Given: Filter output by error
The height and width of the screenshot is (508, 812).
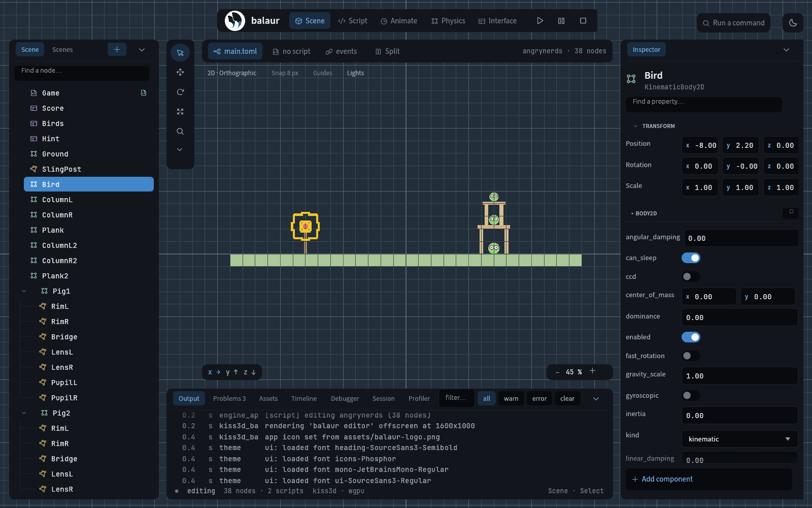Looking at the screenshot, I should pyautogui.click(x=539, y=399).
